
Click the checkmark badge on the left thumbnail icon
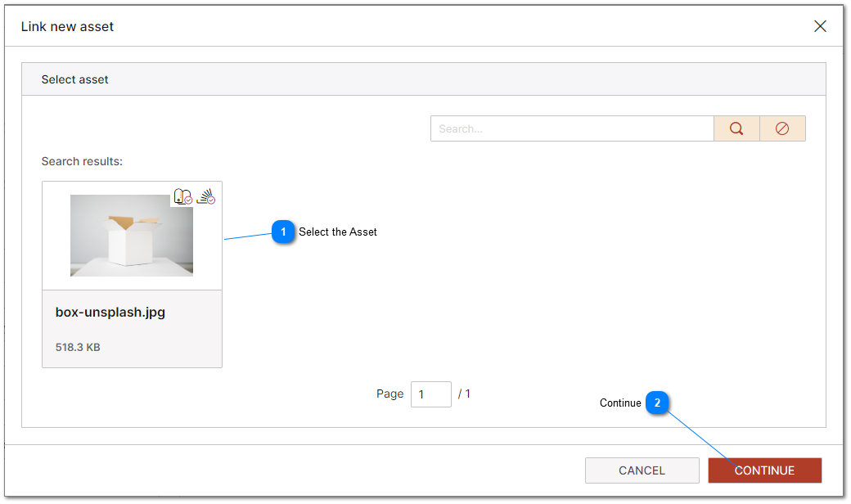click(188, 200)
